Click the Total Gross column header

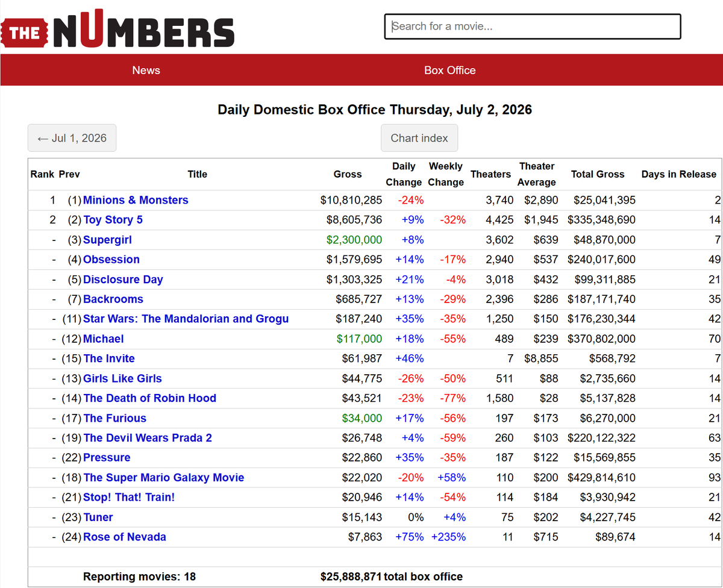point(598,174)
